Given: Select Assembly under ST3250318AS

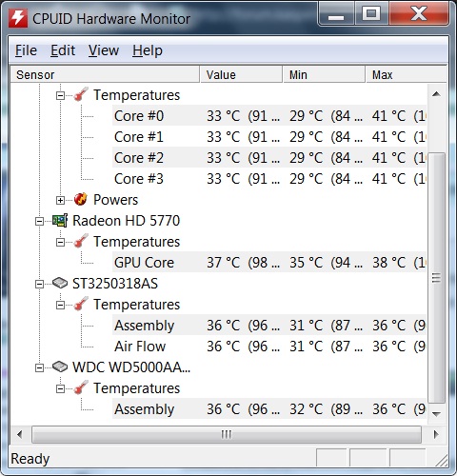Looking at the screenshot, I should (x=269, y=325).
